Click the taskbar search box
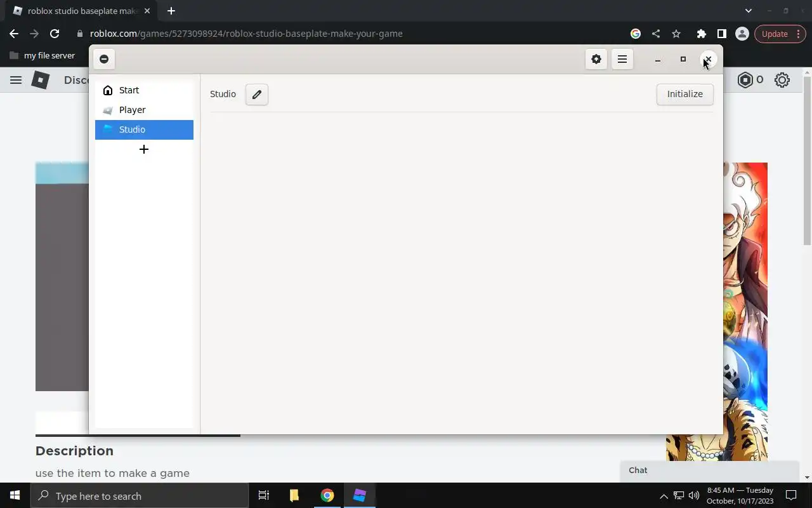The image size is (812, 508). 140,496
